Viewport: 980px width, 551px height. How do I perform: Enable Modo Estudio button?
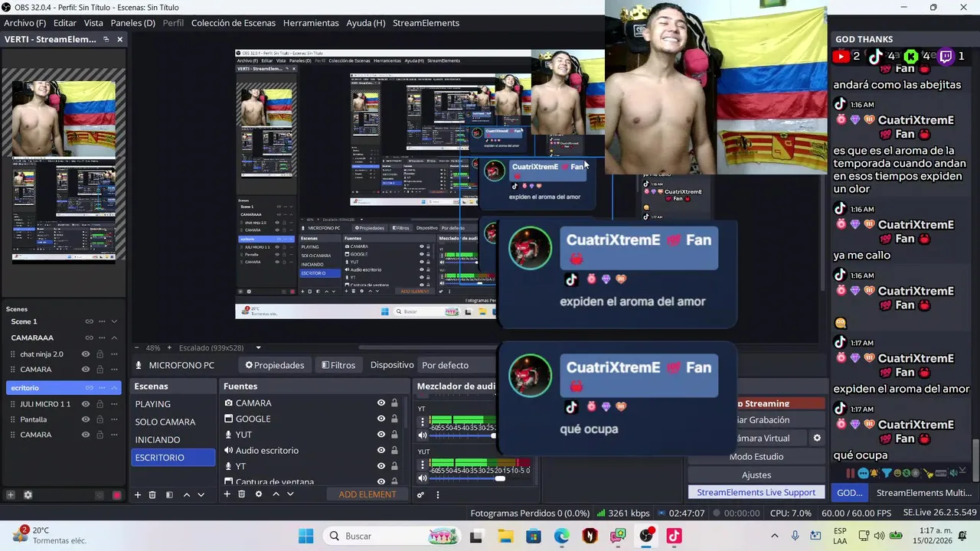[x=756, y=457]
